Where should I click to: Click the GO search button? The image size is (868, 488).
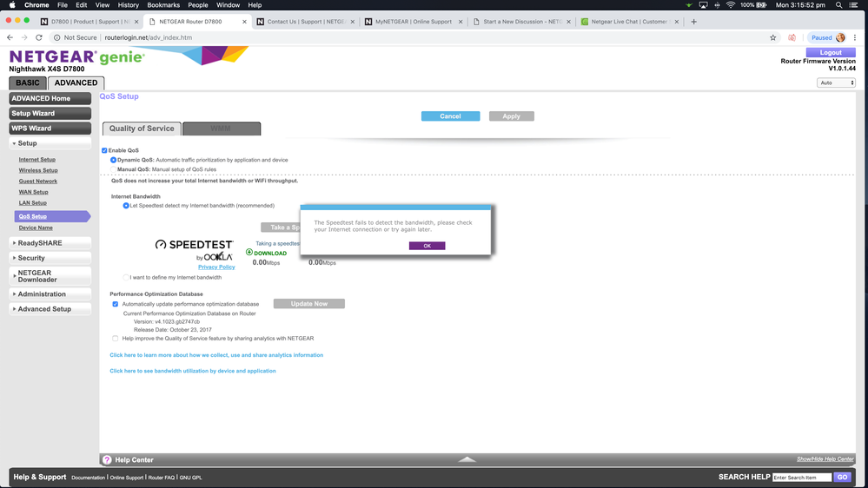pyautogui.click(x=843, y=477)
